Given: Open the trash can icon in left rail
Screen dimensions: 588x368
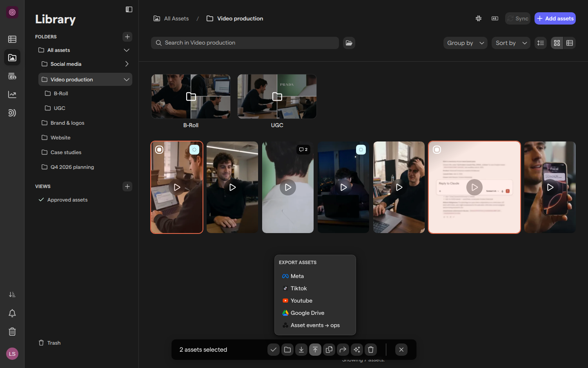Looking at the screenshot, I should tap(12, 332).
